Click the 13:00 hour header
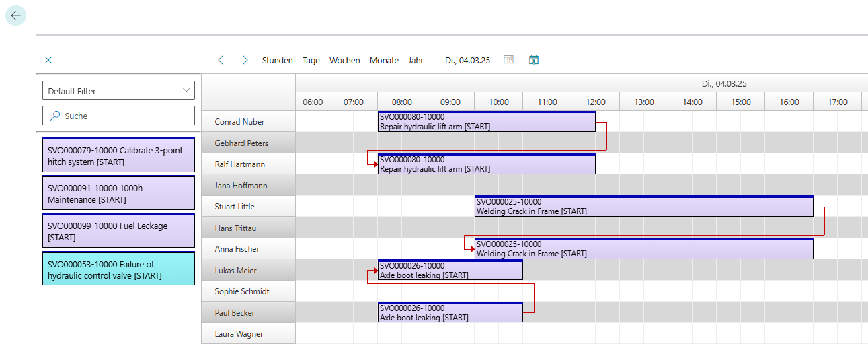This screenshot has width=868, height=344. tap(644, 102)
